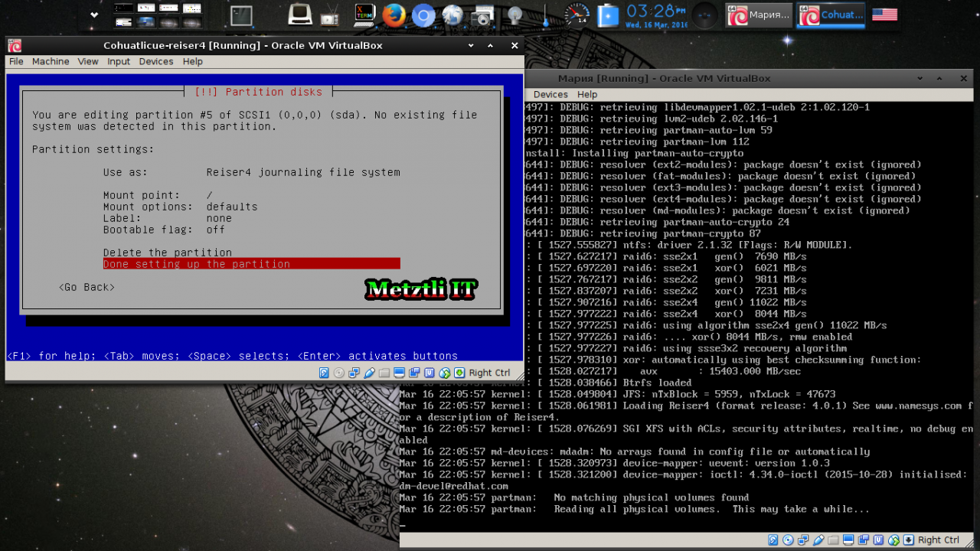
Task: Open Machine menu in Cohuatlicue window
Action: pos(51,61)
